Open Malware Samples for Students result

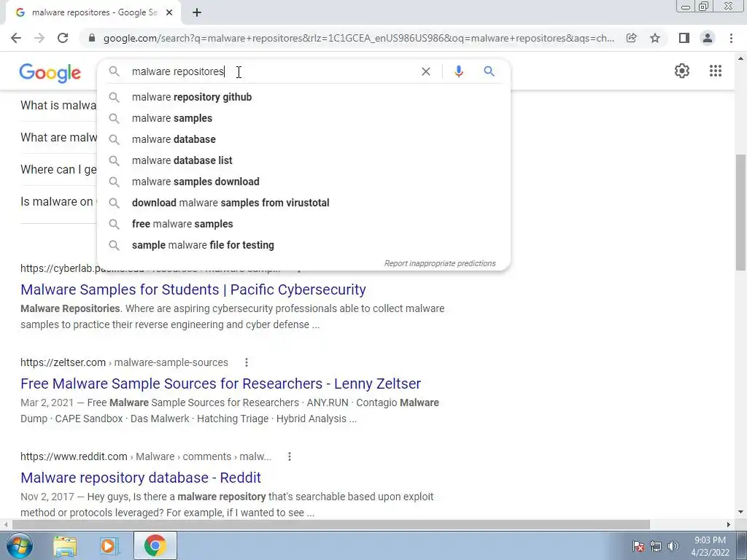[193, 289]
